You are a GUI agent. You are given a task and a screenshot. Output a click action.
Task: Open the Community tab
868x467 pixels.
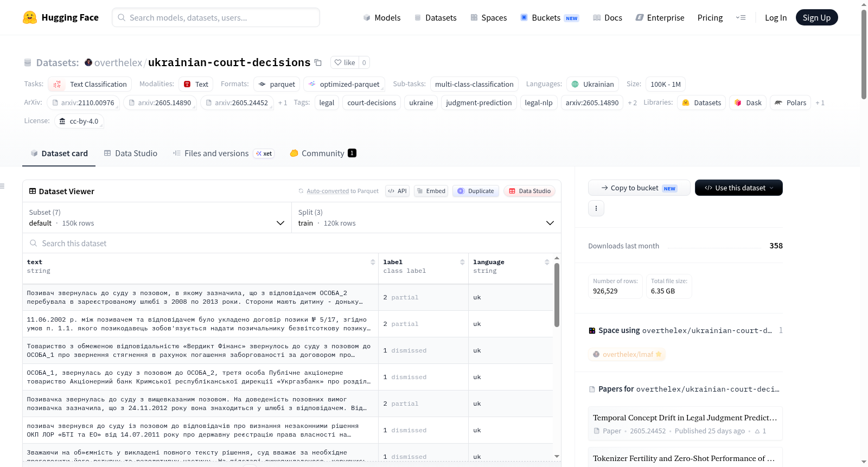click(323, 153)
